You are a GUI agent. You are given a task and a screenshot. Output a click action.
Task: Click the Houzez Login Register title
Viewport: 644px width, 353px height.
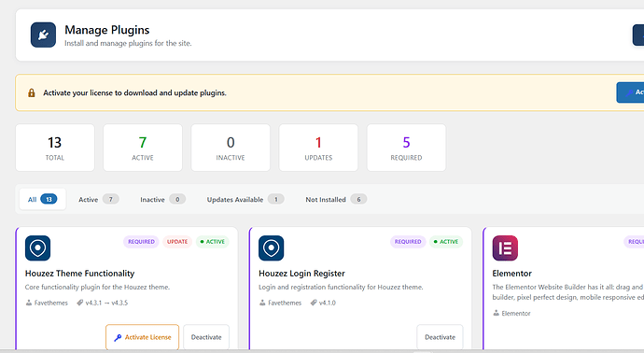[301, 274]
